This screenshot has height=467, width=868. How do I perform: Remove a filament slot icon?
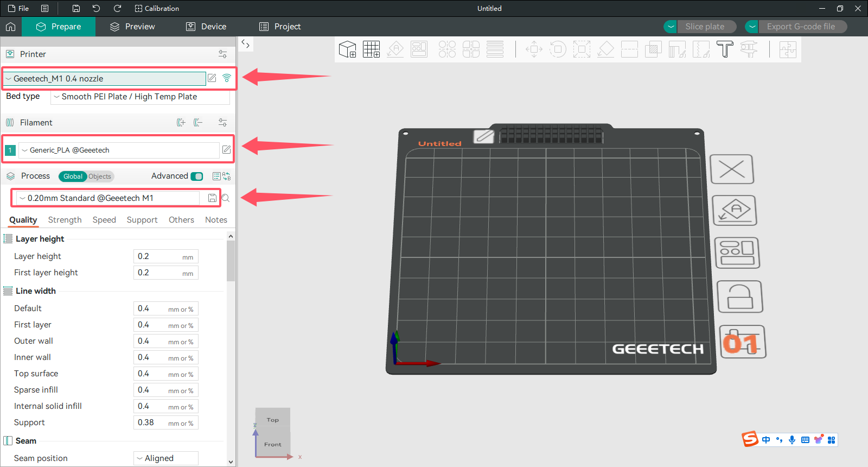[x=198, y=123]
